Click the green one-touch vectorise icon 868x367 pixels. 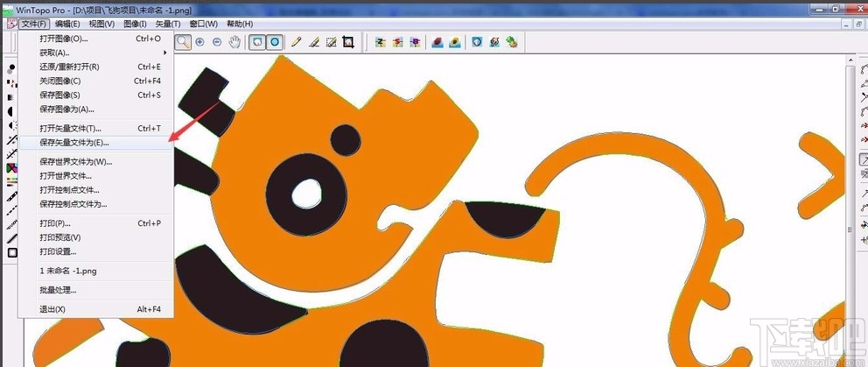[512, 42]
